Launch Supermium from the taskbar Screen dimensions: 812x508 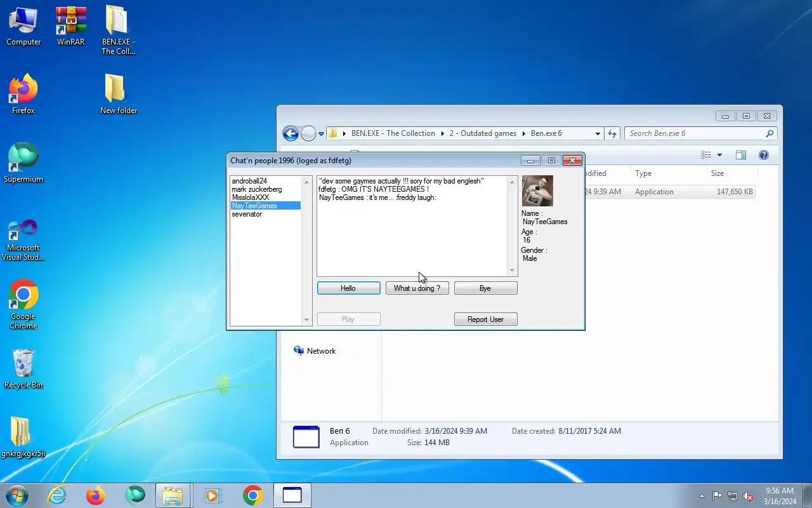pos(134,495)
